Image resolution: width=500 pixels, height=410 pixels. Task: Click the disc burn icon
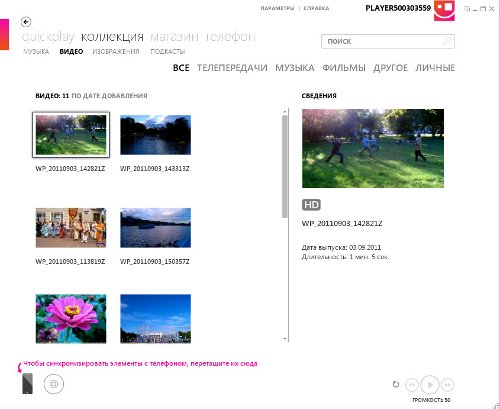point(54,384)
